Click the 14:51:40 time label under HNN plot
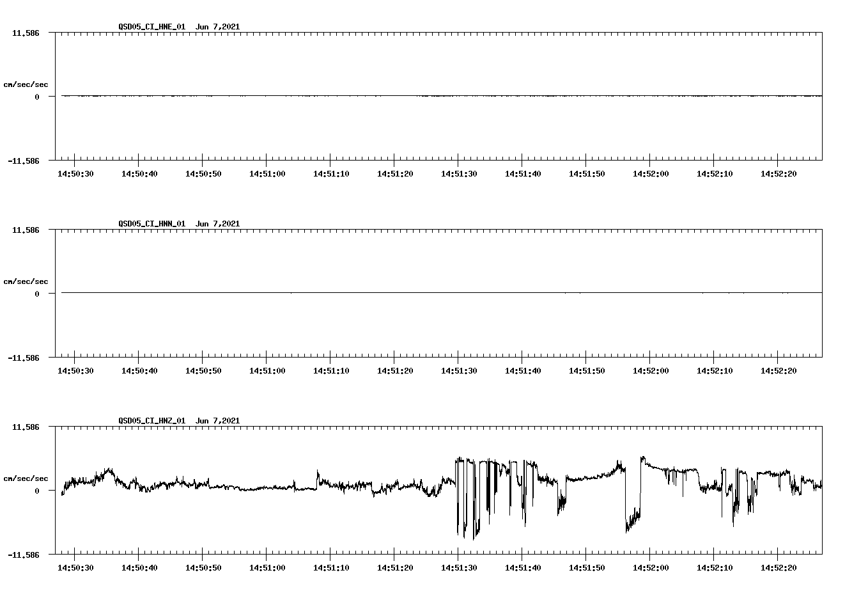The height and width of the screenshot is (591, 868). click(x=523, y=371)
